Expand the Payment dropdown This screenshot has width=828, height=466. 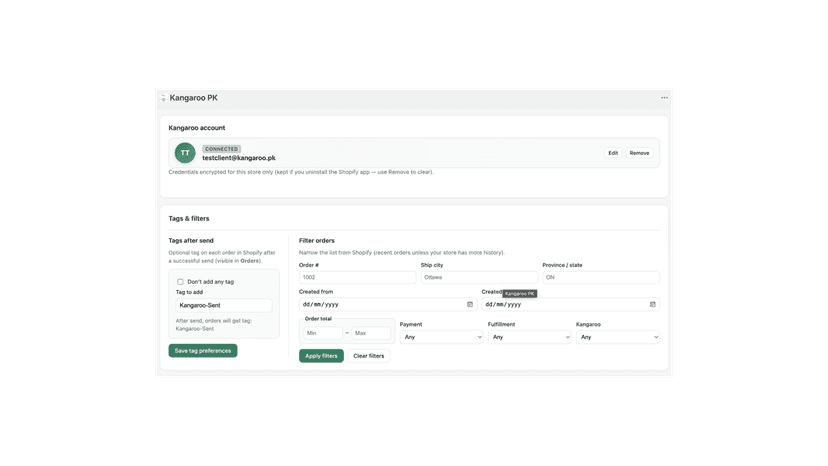click(x=441, y=337)
